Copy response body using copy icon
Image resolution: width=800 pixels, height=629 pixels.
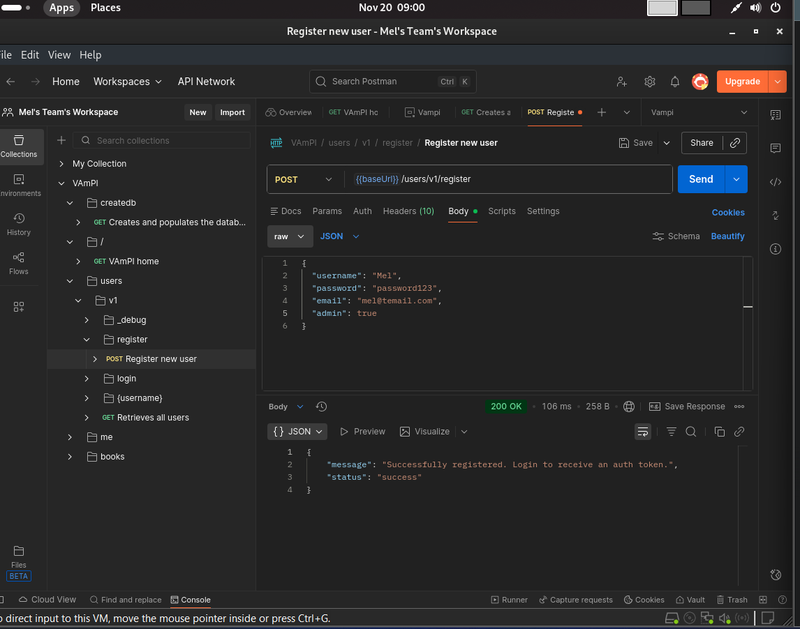pyautogui.click(x=719, y=432)
